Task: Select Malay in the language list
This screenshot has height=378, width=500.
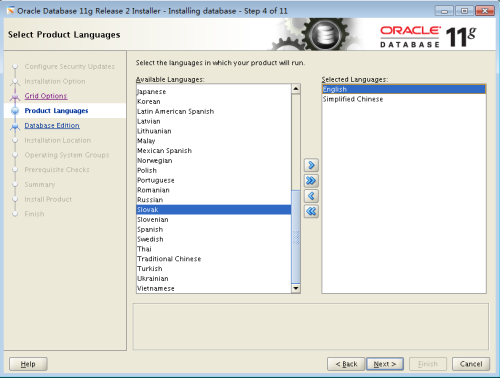Action: point(213,141)
